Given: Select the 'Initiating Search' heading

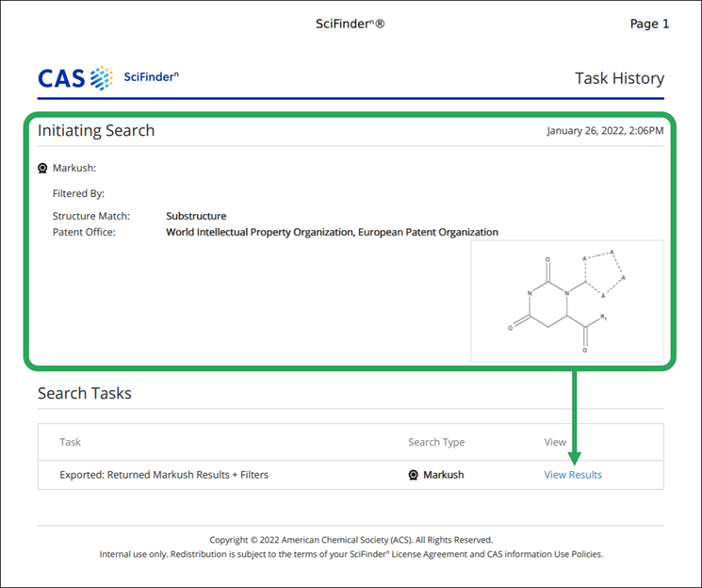Looking at the screenshot, I should tap(96, 130).
